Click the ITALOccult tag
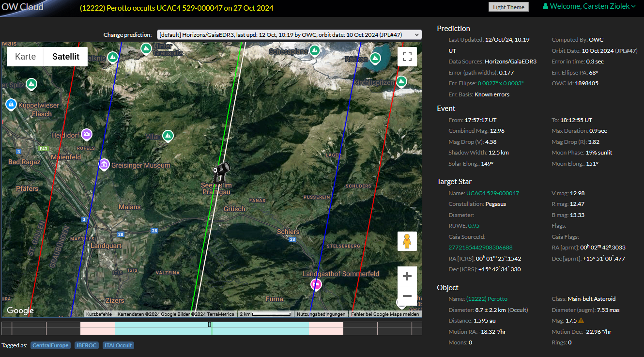Viewport: 644px width, 357px height. tap(118, 345)
